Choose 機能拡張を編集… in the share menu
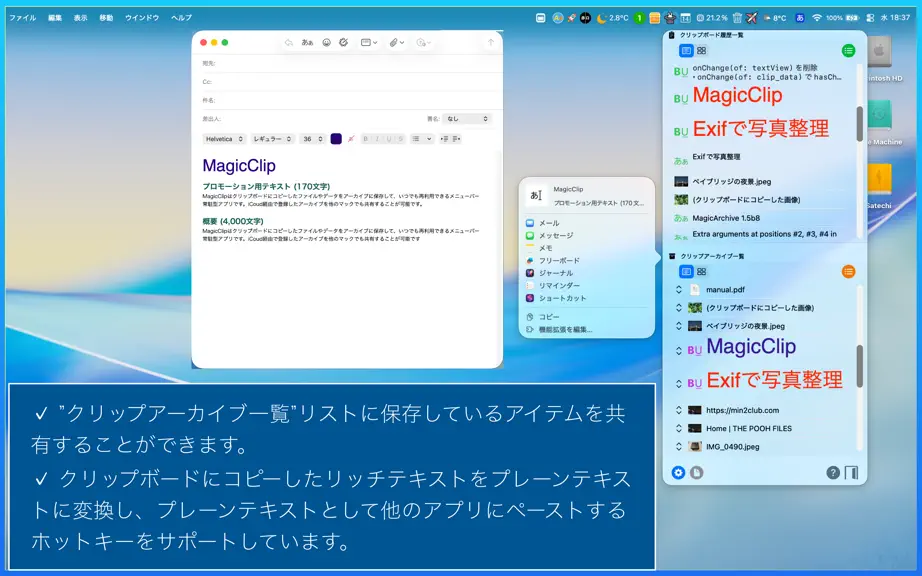 (588, 329)
